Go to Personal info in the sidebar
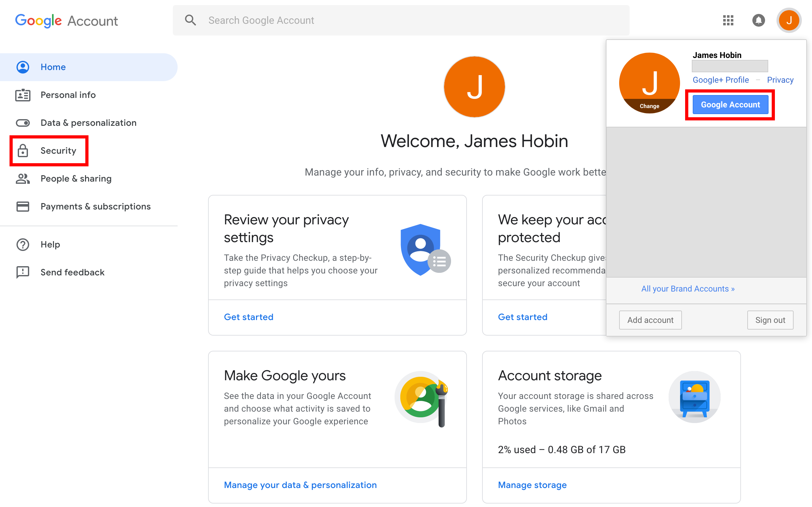The height and width of the screenshot is (507, 812). (x=68, y=95)
